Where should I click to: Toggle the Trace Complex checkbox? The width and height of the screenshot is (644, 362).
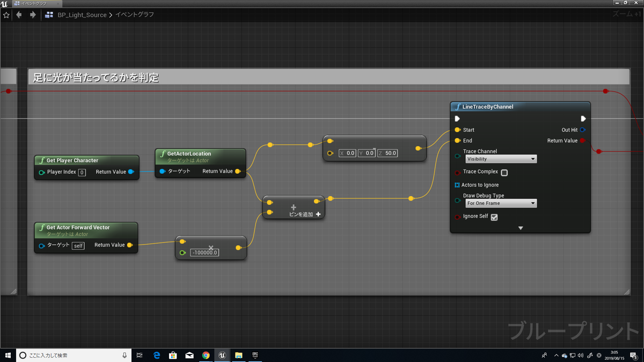(504, 173)
